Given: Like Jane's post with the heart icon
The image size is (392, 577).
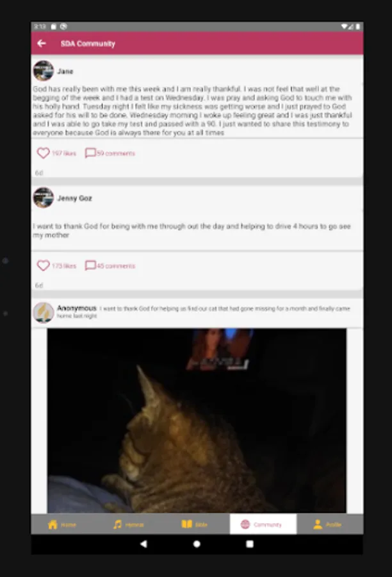Looking at the screenshot, I should [x=43, y=153].
